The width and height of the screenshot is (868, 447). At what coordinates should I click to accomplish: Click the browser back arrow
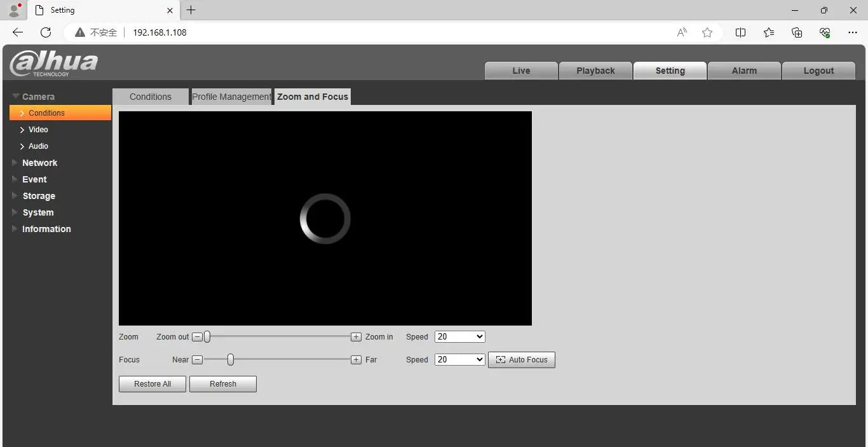tap(18, 32)
